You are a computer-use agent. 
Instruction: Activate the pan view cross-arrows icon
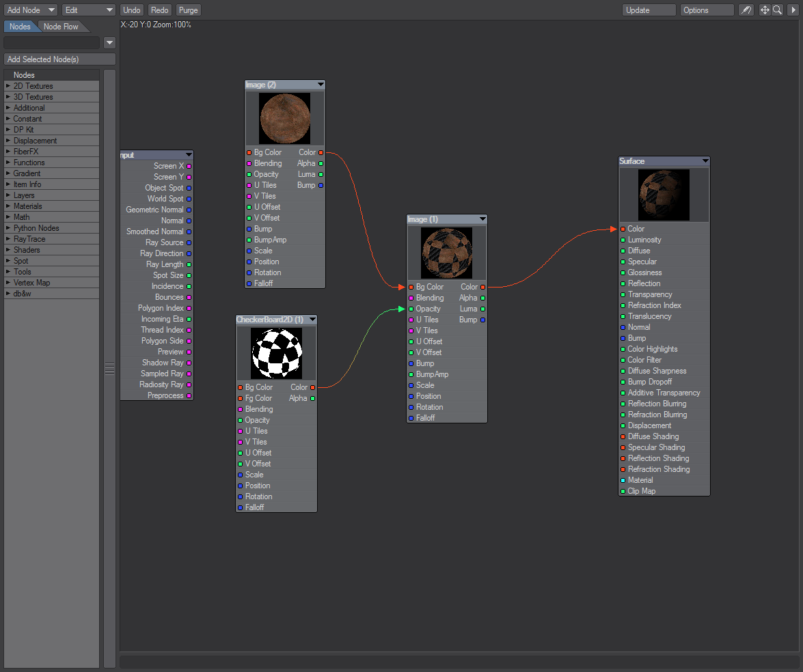click(765, 10)
